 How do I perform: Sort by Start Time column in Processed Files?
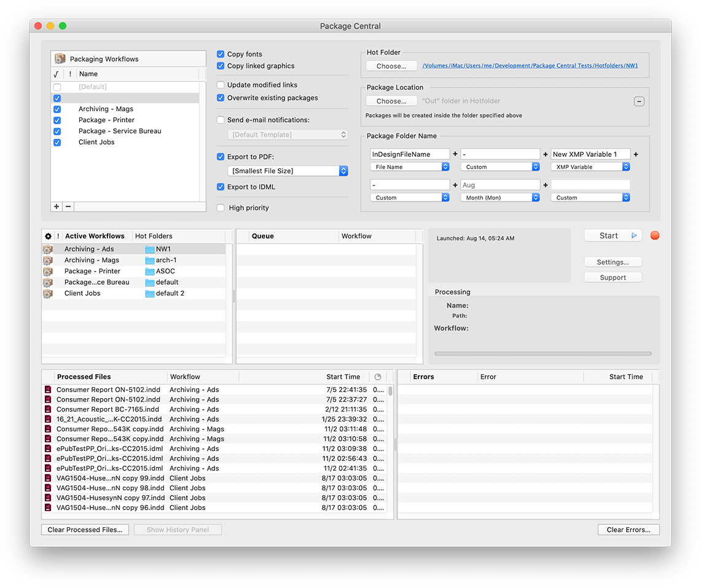(x=343, y=377)
